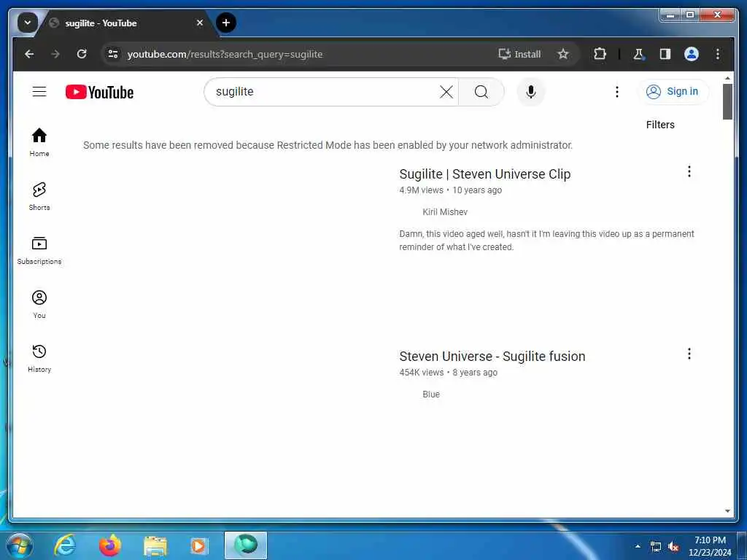Image resolution: width=747 pixels, height=560 pixels.
Task: Clear the search query with X
Action: pos(446,91)
